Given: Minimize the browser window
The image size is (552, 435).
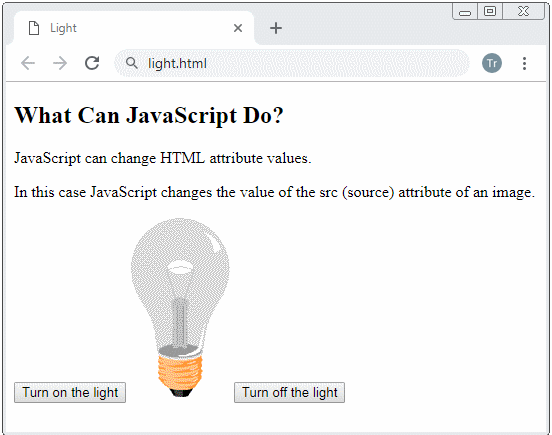Looking at the screenshot, I should coord(465,12).
